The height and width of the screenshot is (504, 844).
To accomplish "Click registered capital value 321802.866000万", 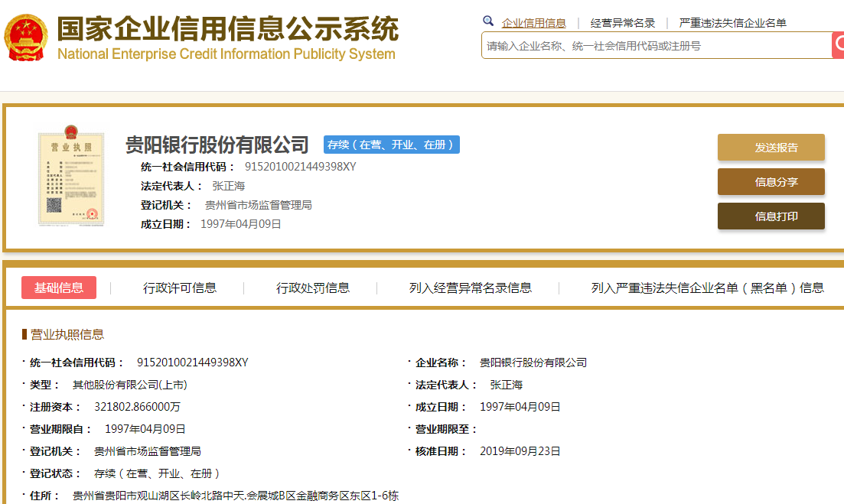I will [x=137, y=407].
